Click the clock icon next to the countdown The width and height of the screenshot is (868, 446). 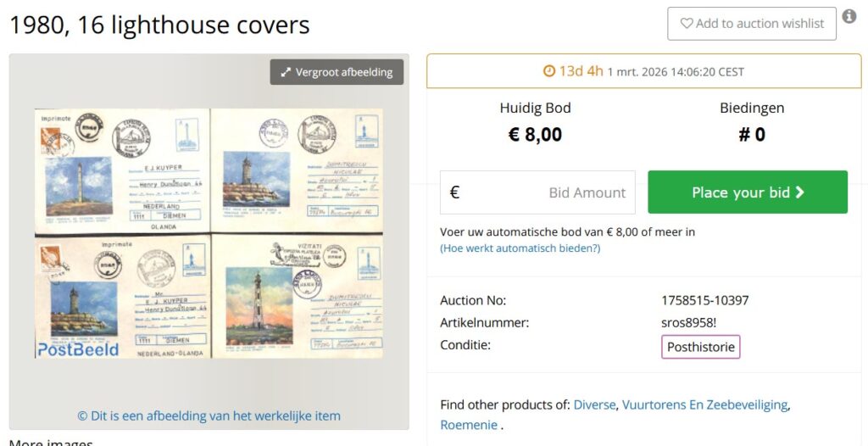(x=548, y=71)
